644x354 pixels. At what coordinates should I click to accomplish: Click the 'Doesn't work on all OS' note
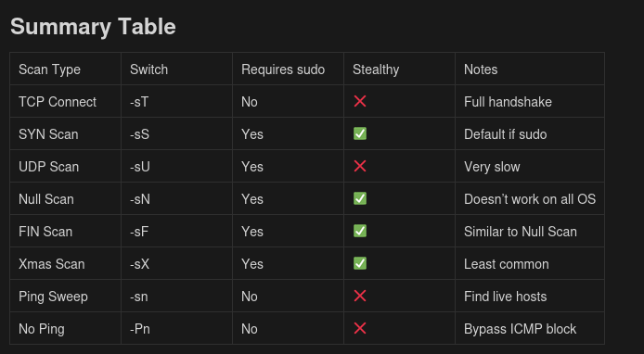530,199
